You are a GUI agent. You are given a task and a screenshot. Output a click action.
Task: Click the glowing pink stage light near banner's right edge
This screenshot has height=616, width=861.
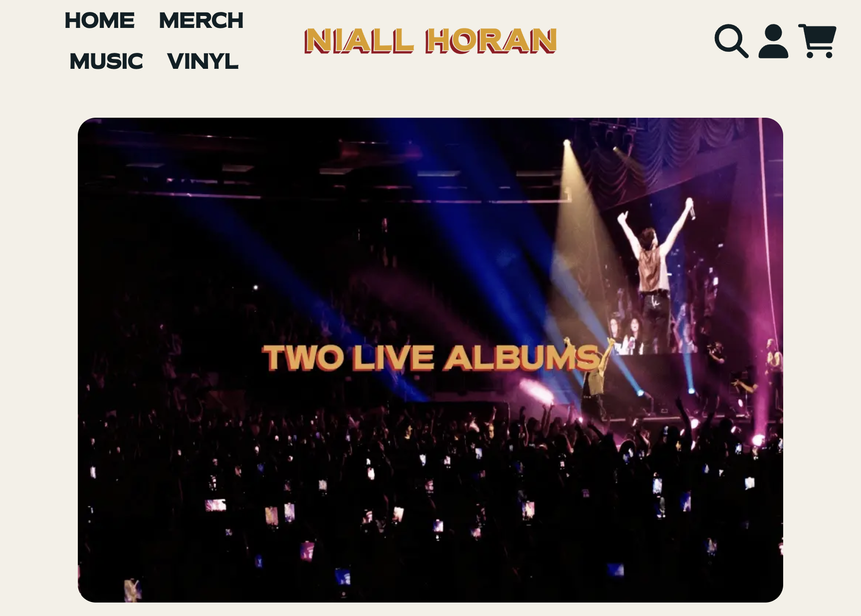[758, 440]
